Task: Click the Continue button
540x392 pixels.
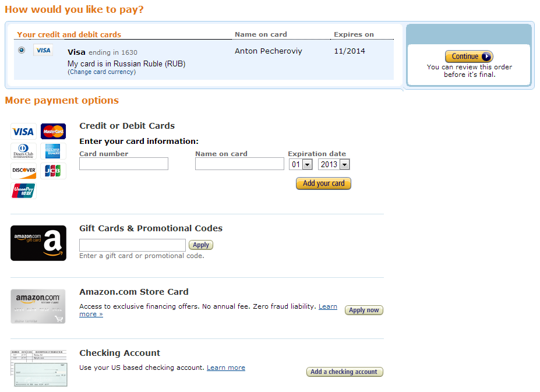Action: (x=469, y=56)
